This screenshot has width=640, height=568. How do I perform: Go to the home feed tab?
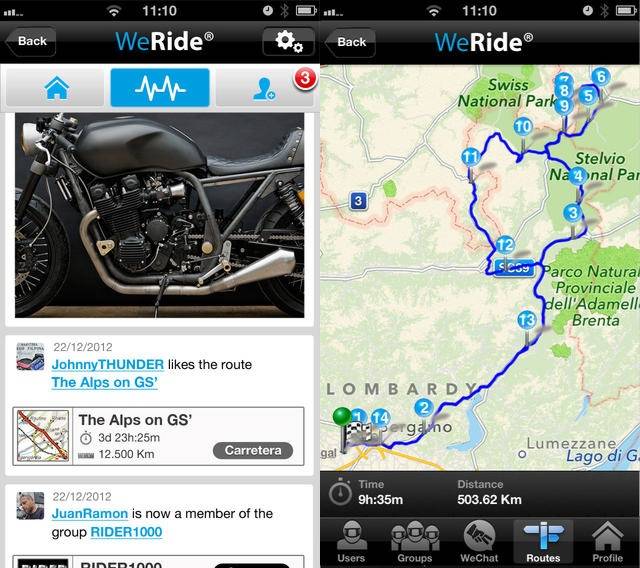click(56, 88)
